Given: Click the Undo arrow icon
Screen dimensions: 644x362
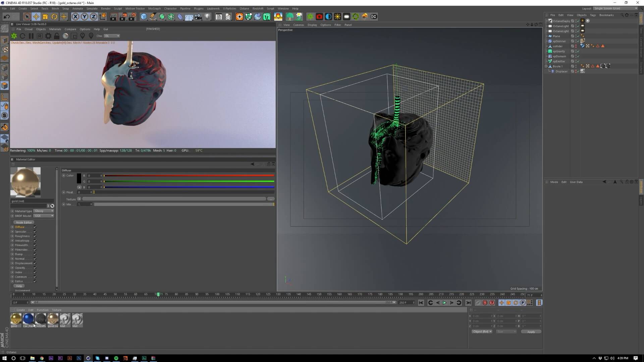Looking at the screenshot, I should 6,16.
